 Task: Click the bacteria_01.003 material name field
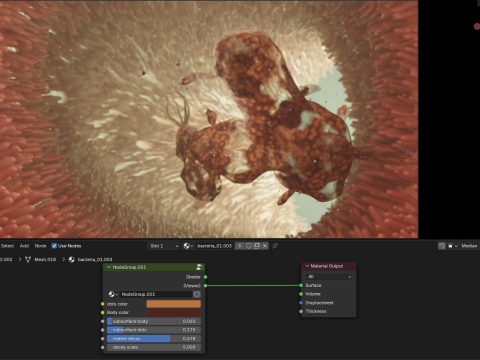[214, 246]
